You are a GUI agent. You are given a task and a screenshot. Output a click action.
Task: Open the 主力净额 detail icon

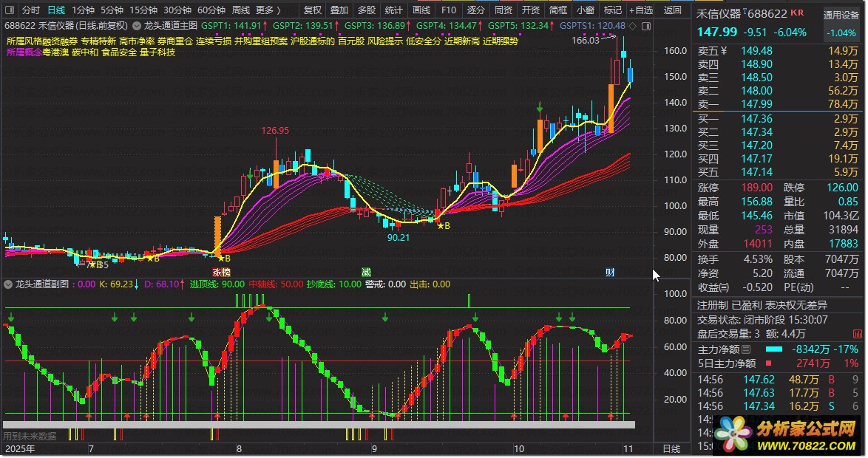click(x=745, y=349)
